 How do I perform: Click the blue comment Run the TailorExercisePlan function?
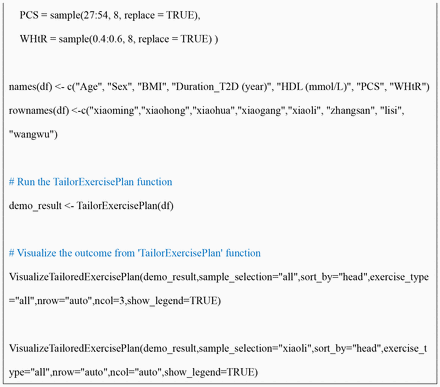coord(91,182)
